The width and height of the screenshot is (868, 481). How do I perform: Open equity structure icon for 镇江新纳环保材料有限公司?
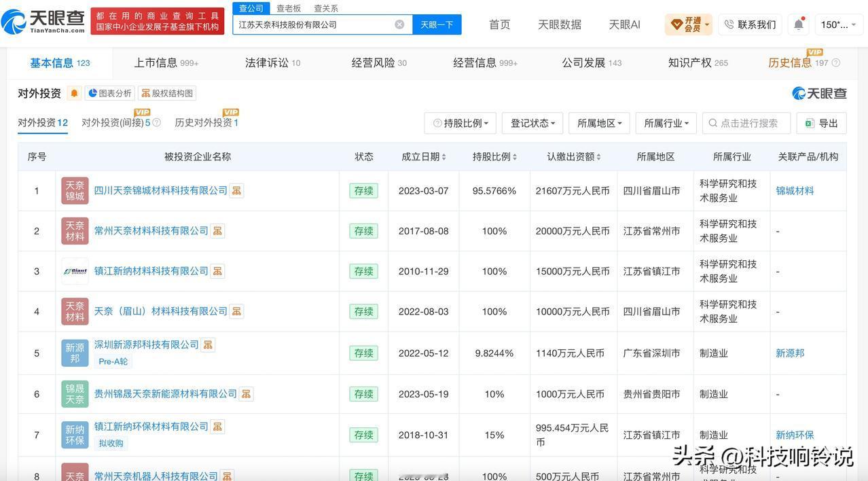[x=217, y=427]
